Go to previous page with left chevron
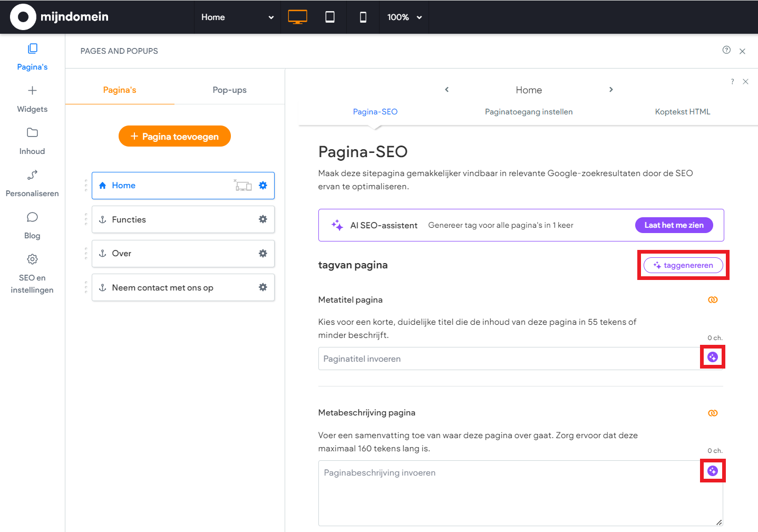Viewport: 758px width, 532px height. pos(447,90)
